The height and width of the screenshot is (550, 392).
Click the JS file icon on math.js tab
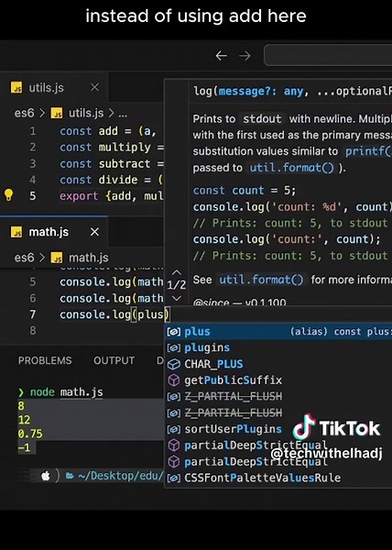pyautogui.click(x=16, y=232)
